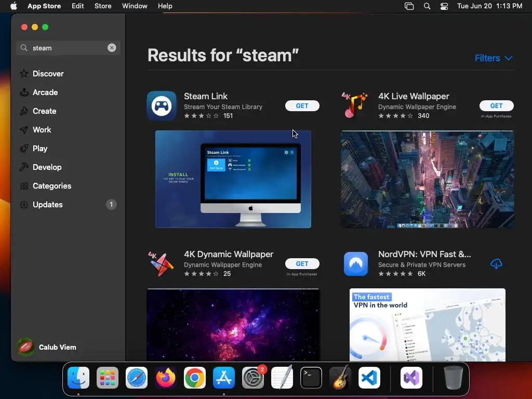532x399 pixels.
Task: Click the Steam Link title
Action: click(x=206, y=96)
